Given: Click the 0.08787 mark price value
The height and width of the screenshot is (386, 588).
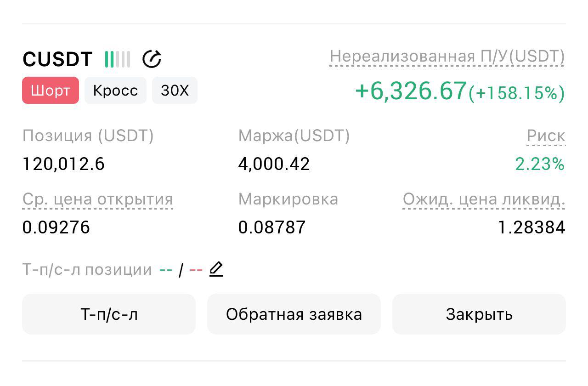Looking at the screenshot, I should coord(271,227).
